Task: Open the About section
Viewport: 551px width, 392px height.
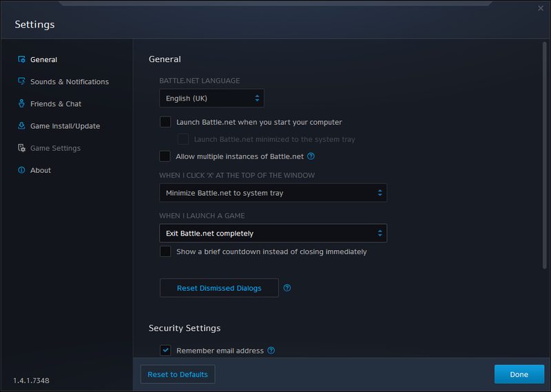Action: tap(41, 170)
